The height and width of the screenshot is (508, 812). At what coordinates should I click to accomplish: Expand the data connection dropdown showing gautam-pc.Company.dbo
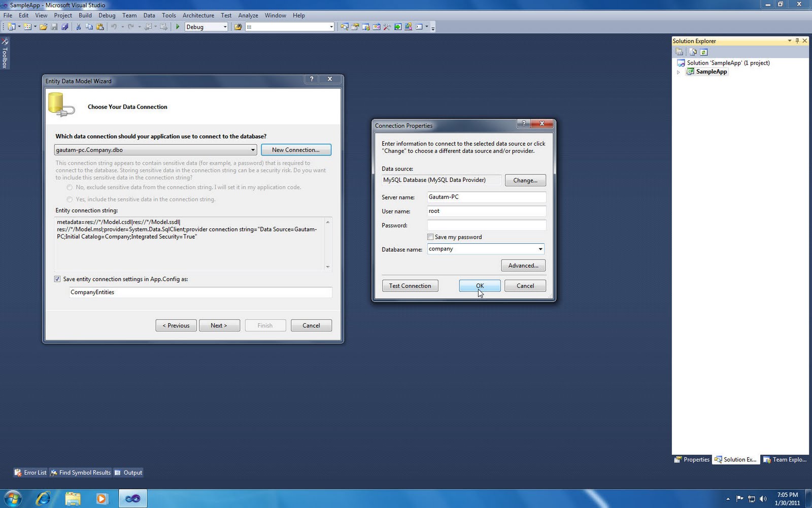tap(253, 150)
